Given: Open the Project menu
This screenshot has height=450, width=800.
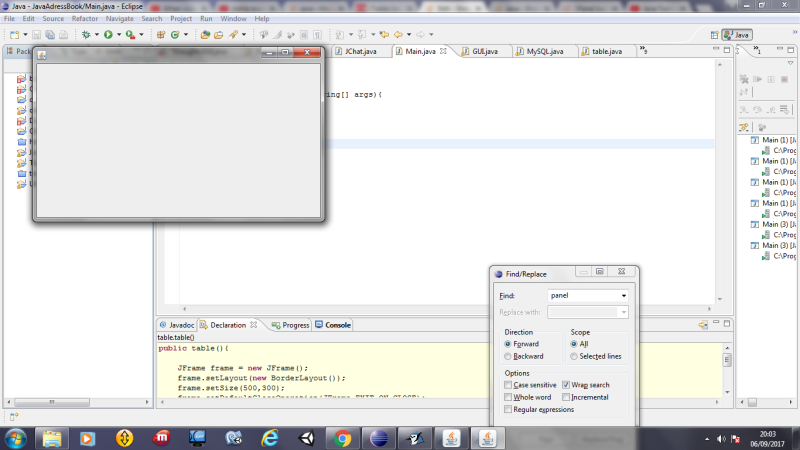Looking at the screenshot, I should click(181, 18).
